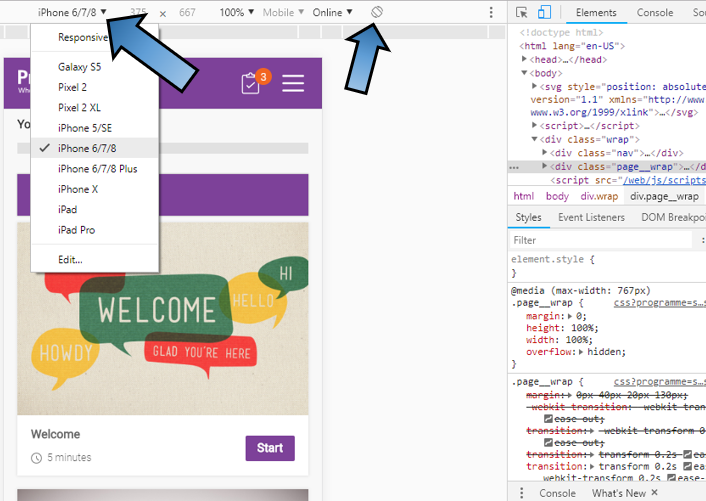Click the clock icon beside 5 minutes
The height and width of the screenshot is (501, 706).
36,458
